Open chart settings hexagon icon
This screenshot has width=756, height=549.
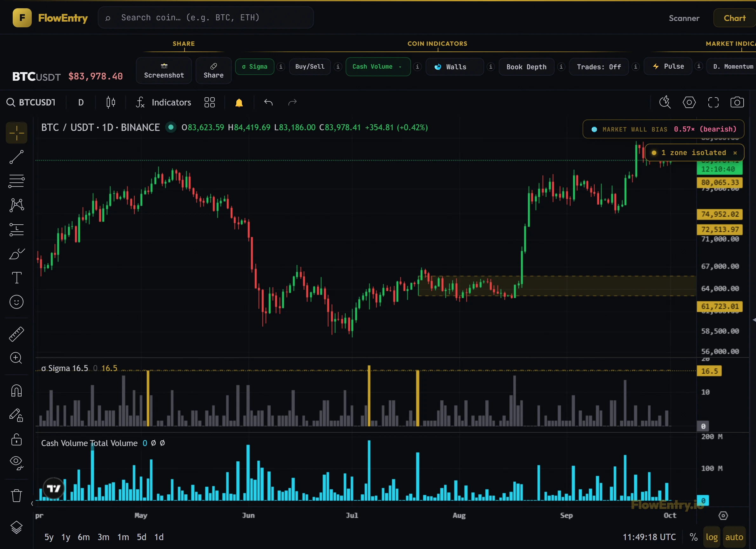pos(689,102)
